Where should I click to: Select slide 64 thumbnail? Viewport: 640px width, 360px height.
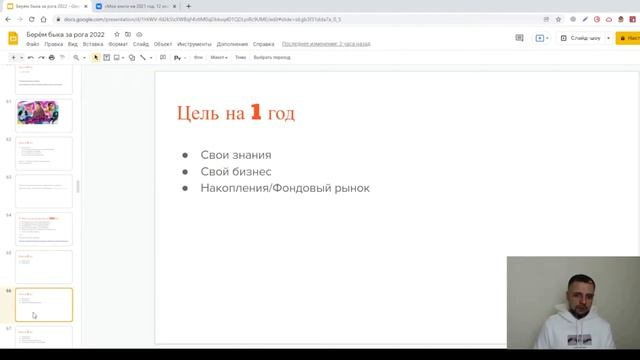tap(44, 229)
